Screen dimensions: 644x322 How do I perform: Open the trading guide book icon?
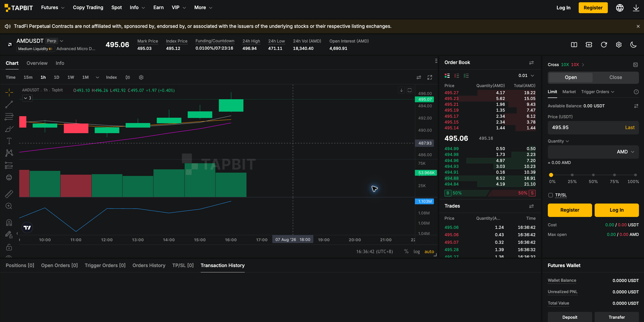[x=574, y=45]
